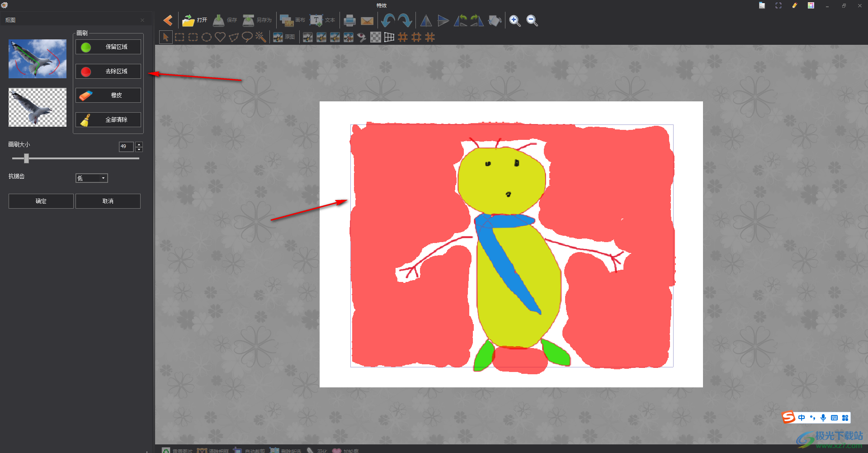This screenshot has height=453, width=868.
Task: Open a file with 打开
Action: [194, 20]
